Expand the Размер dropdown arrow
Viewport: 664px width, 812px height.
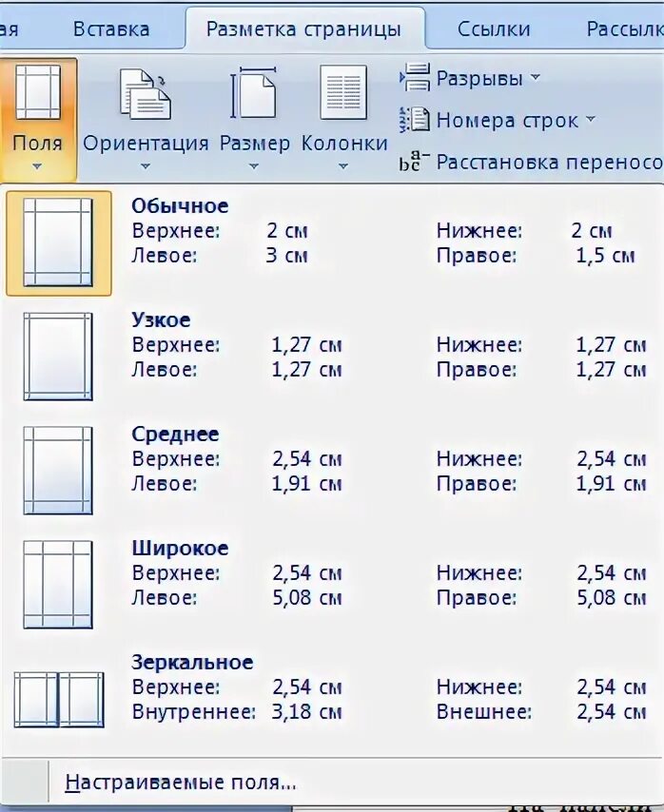[254, 166]
